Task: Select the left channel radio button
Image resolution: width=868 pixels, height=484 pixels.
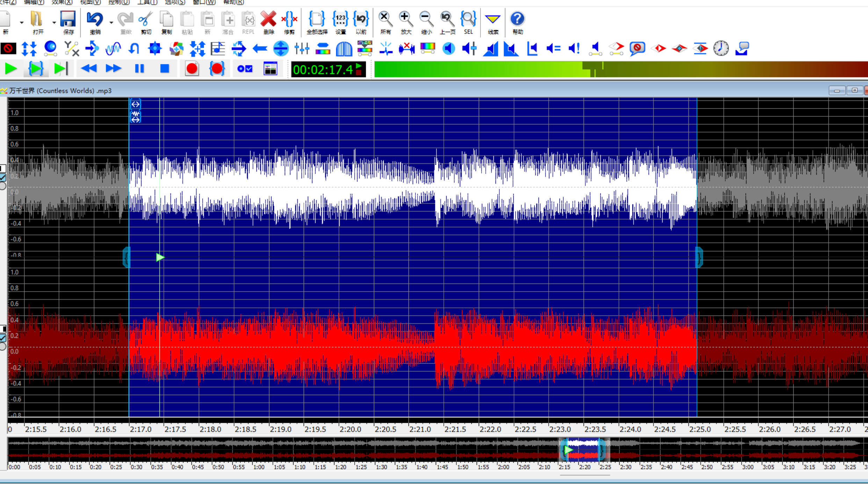Action: [3, 186]
